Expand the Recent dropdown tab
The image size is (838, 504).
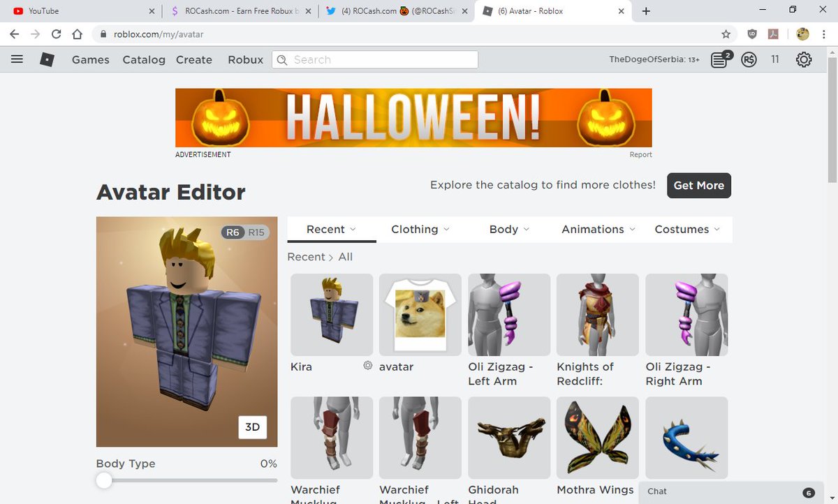coord(332,230)
